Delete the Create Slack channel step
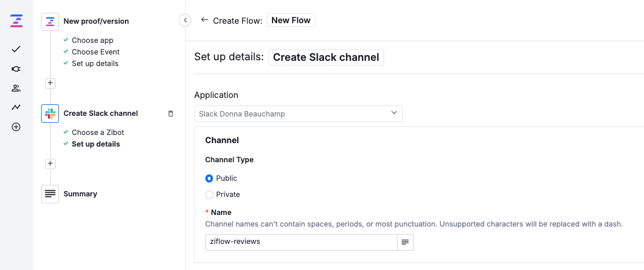This screenshot has width=644, height=270. [x=171, y=114]
